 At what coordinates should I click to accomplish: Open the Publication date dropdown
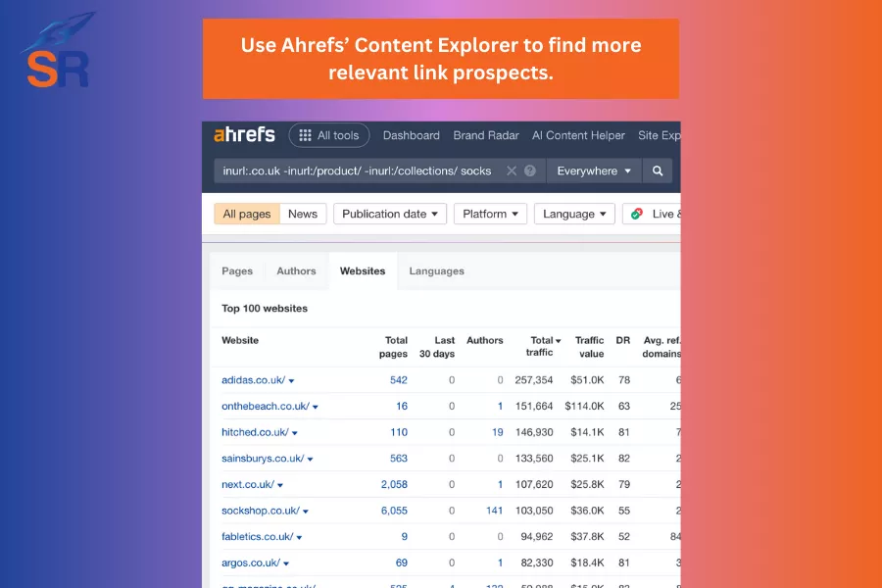[390, 214]
